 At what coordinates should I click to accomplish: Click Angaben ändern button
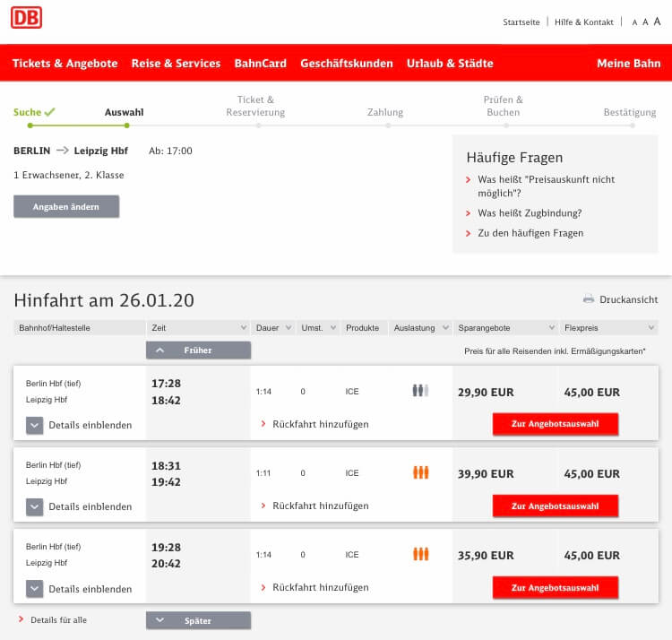66,206
